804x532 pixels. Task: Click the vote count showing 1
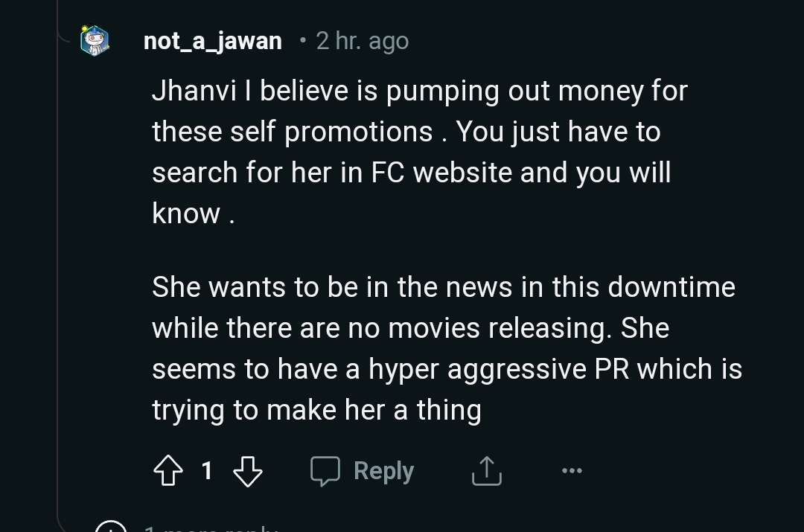click(x=208, y=470)
